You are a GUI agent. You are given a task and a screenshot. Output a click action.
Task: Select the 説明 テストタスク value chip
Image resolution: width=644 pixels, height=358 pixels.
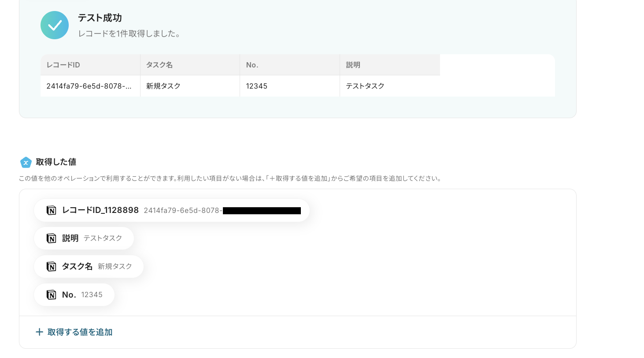[84, 239]
